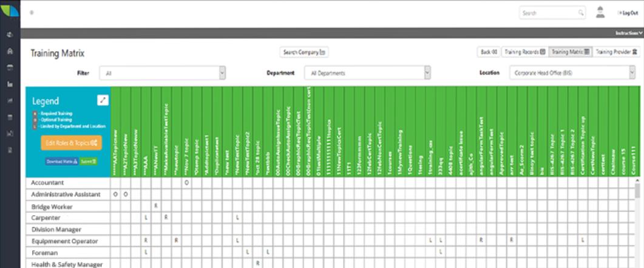Open the storefront icon in the sidebar

pos(10,67)
